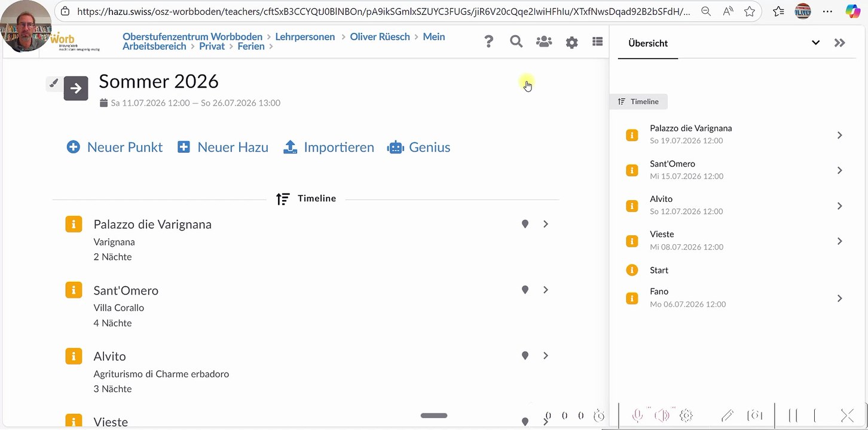Viewport: 868px width, 430px height.
Task: Show map pin for Sant'Omero
Action: [525, 290]
